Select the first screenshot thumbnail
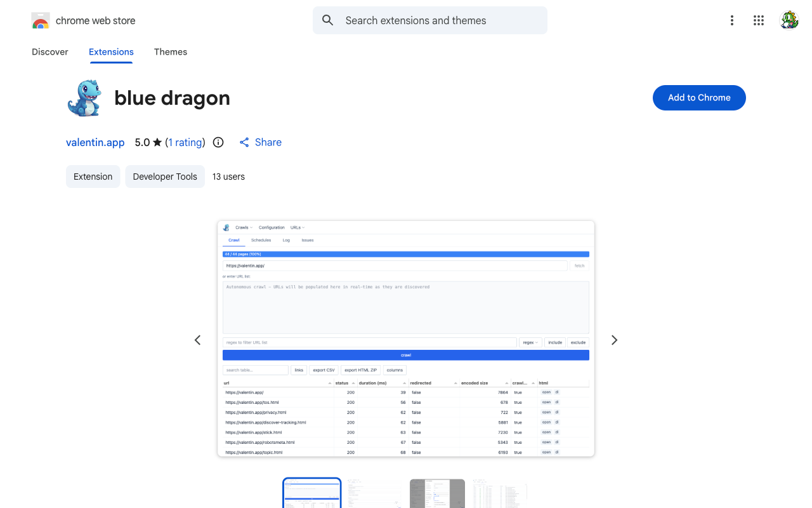Viewport: 812px width, 508px height. tap(312, 493)
